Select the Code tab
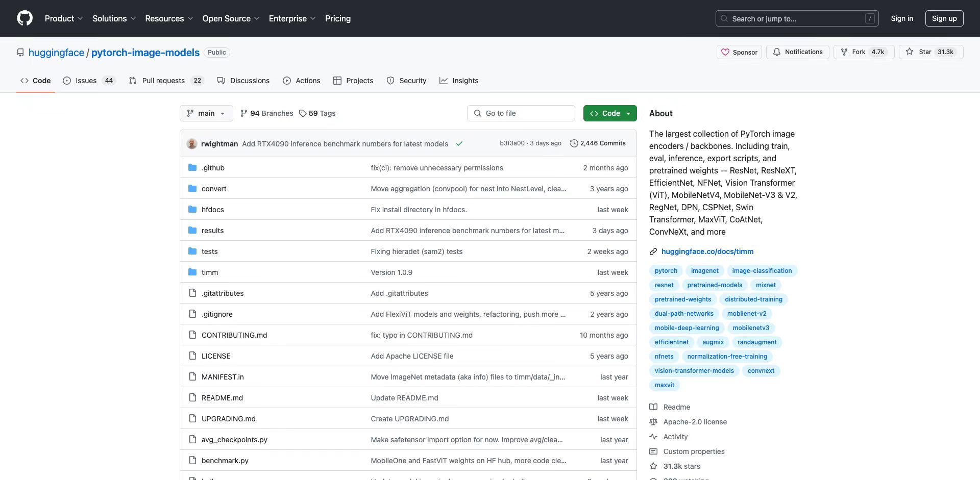Viewport: 980px width, 480px height. click(x=36, y=81)
